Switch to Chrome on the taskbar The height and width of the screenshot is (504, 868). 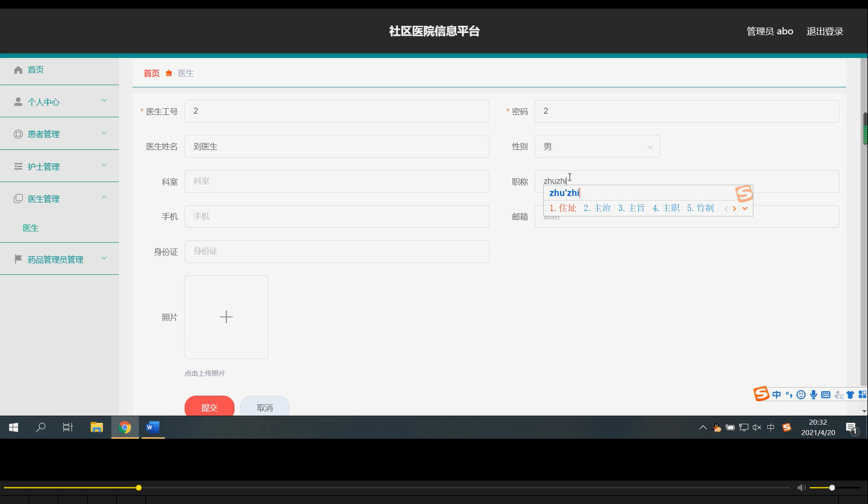click(x=125, y=427)
